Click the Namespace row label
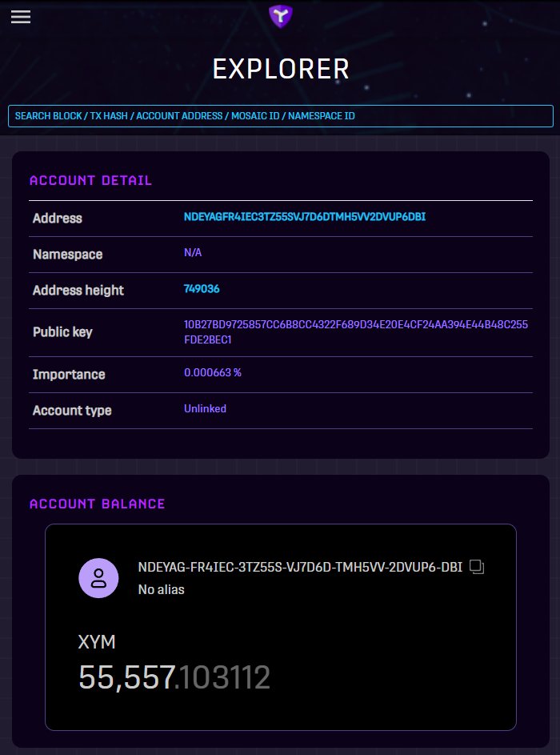 (67, 255)
